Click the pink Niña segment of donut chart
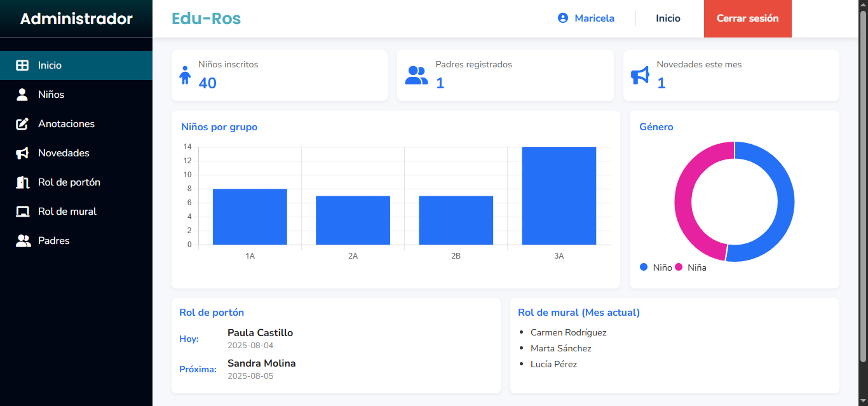868x406 pixels. [684, 201]
